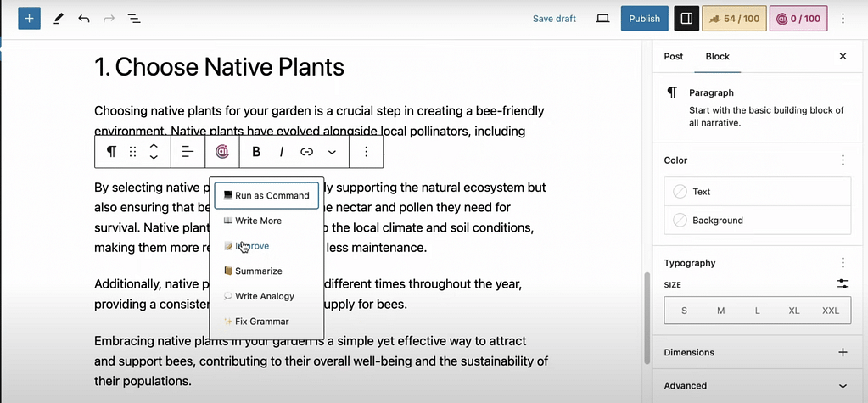Toggle italic formatting in block toolbar
Image resolution: width=868 pixels, height=403 pixels.
(x=281, y=152)
